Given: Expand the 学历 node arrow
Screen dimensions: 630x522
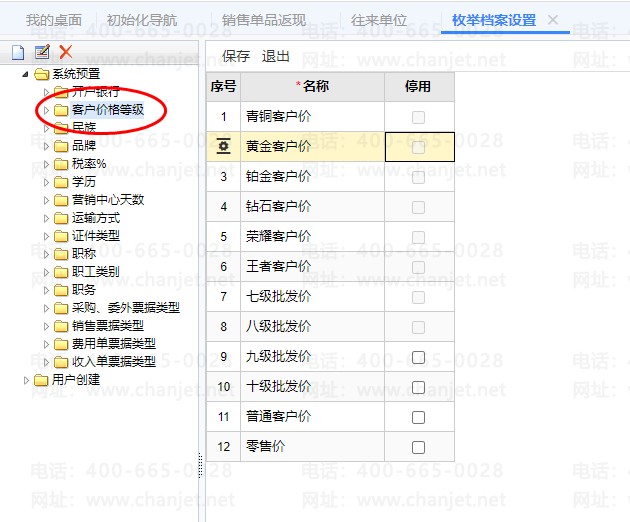Looking at the screenshot, I should pyautogui.click(x=46, y=182).
